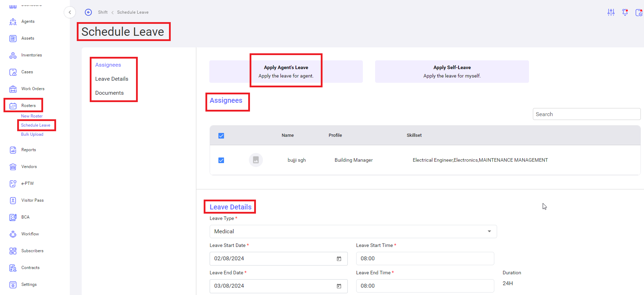Open the Workflow sidebar icon
The image size is (644, 295).
tap(13, 234)
